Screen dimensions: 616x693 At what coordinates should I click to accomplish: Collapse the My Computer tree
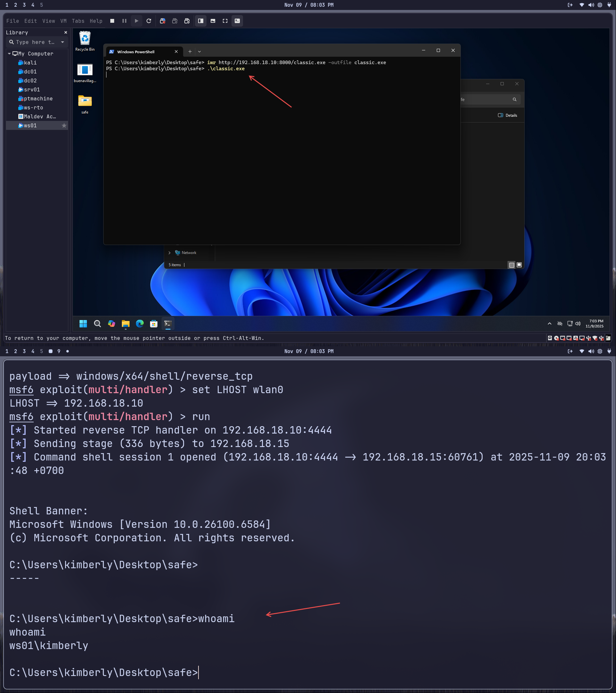click(9, 54)
